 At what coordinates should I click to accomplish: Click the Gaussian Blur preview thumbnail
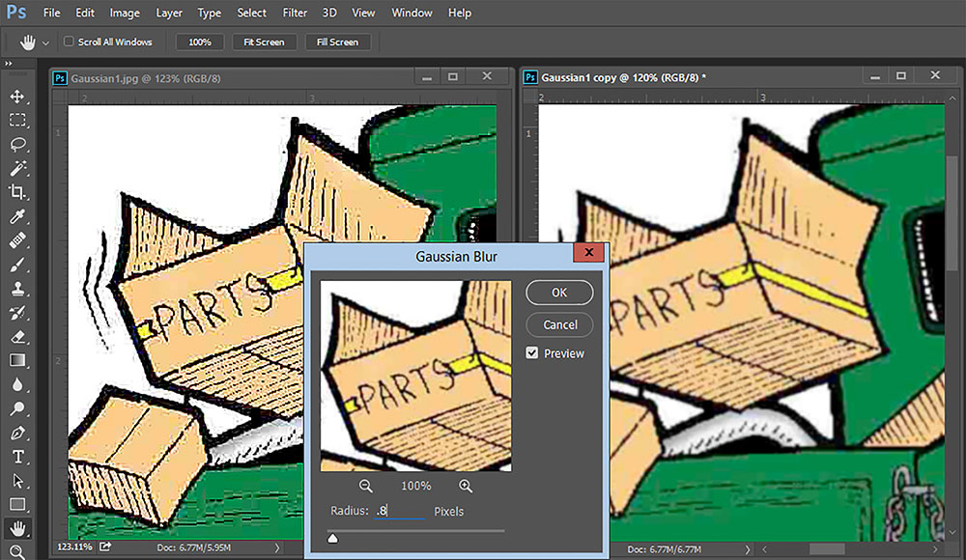(415, 376)
